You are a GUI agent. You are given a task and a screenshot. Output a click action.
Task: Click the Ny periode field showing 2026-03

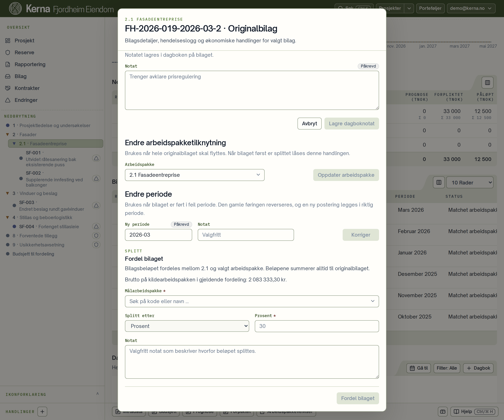click(158, 235)
